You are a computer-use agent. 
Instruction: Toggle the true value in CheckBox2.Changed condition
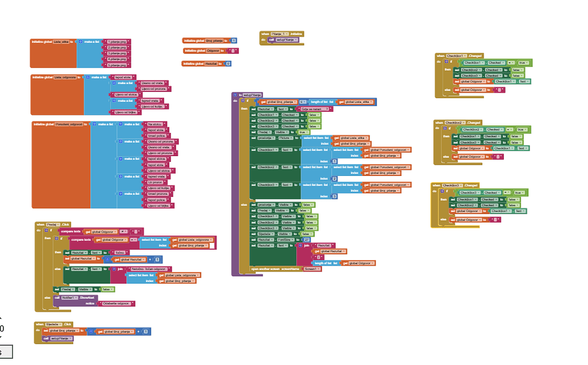coord(521,129)
